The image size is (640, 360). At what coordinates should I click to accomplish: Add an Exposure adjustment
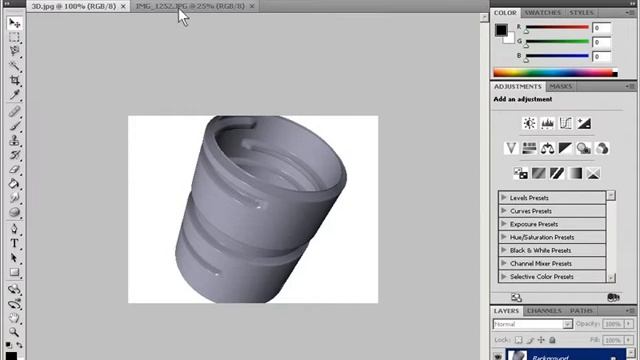click(584, 123)
